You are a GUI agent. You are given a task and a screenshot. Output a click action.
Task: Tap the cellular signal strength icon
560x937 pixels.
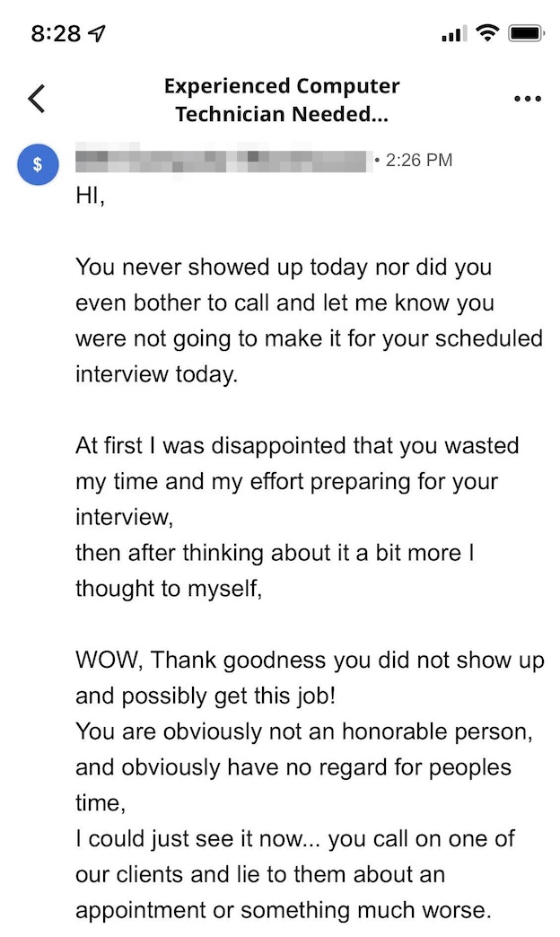[x=454, y=34]
